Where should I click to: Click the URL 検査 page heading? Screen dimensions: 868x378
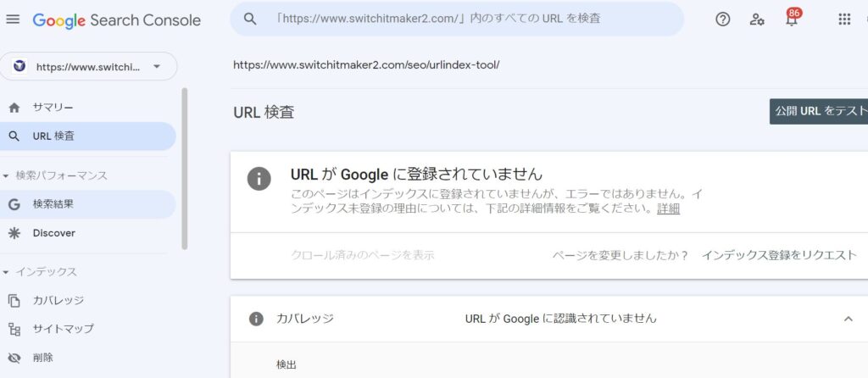coord(264,113)
